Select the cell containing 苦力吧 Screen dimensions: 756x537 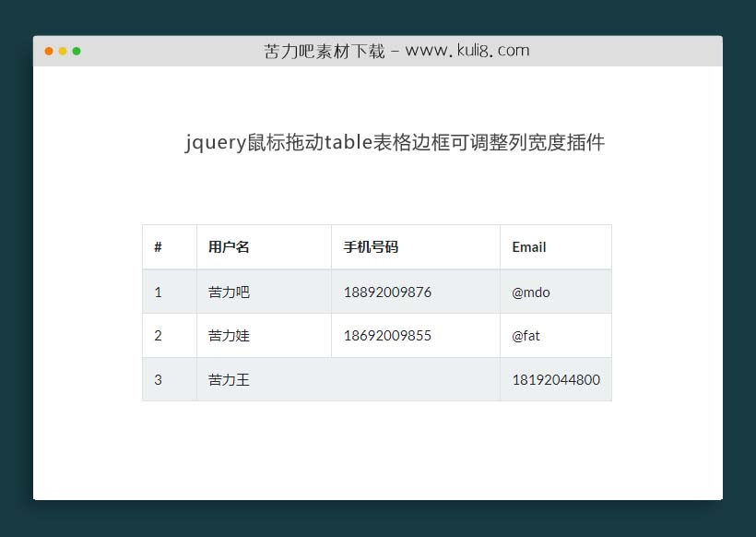tap(229, 291)
